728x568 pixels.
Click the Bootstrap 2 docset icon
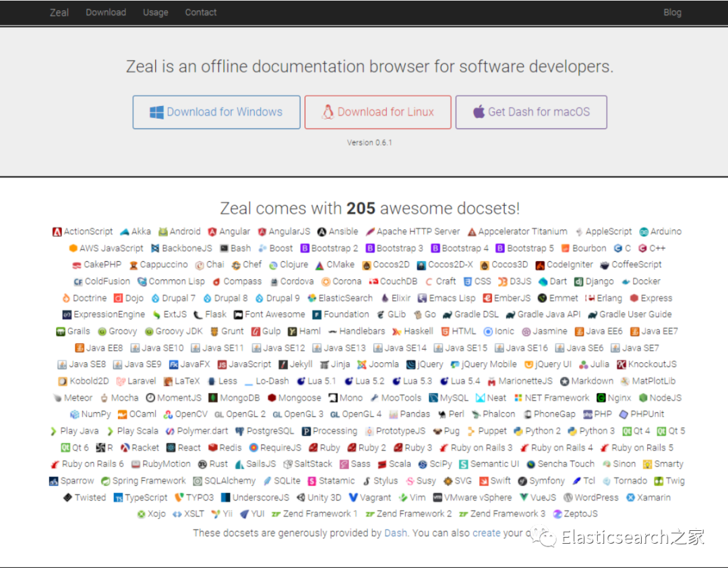click(x=305, y=249)
